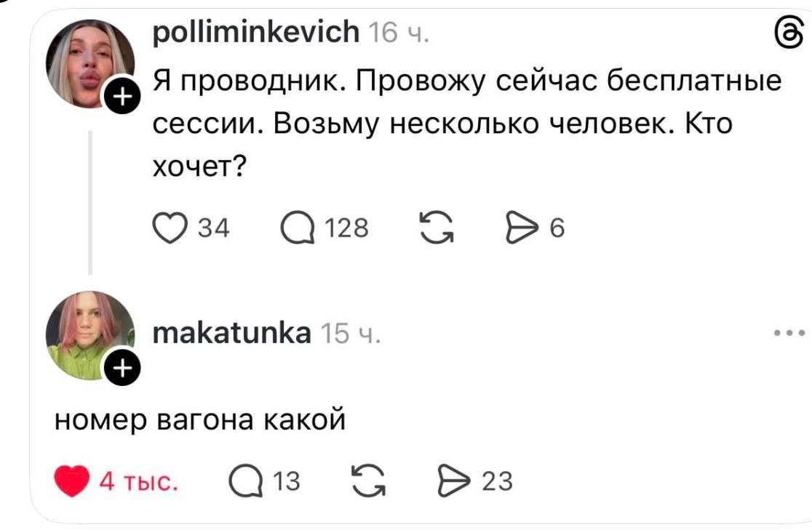Like polliminkevich's post with the heart icon
The width and height of the screenshot is (812, 530).
pyautogui.click(x=169, y=228)
